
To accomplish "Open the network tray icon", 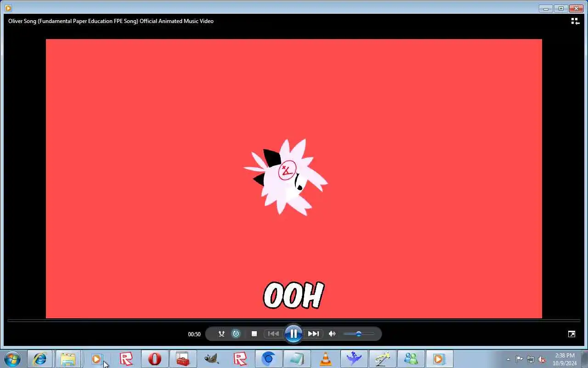I will pyautogui.click(x=531, y=359).
